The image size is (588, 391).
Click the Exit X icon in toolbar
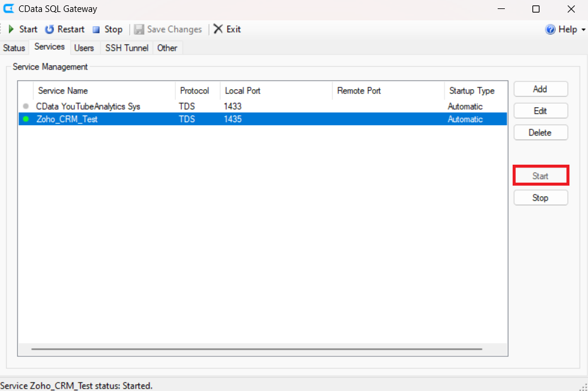(218, 29)
